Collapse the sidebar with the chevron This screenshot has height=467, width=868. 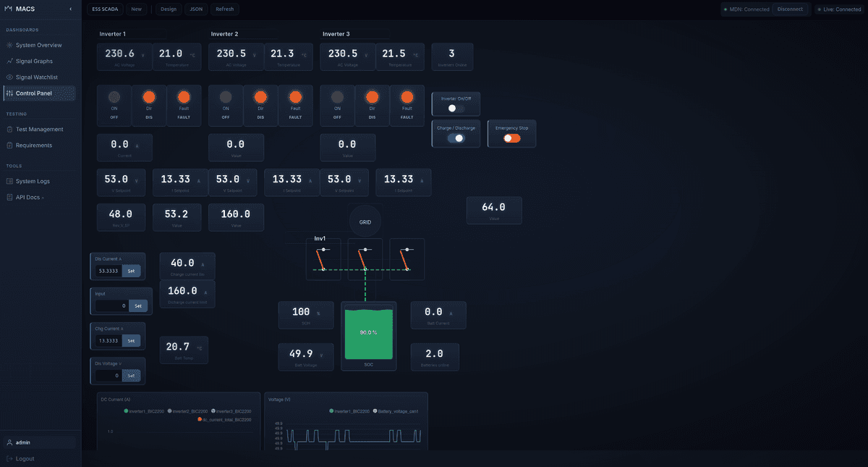(70, 9)
